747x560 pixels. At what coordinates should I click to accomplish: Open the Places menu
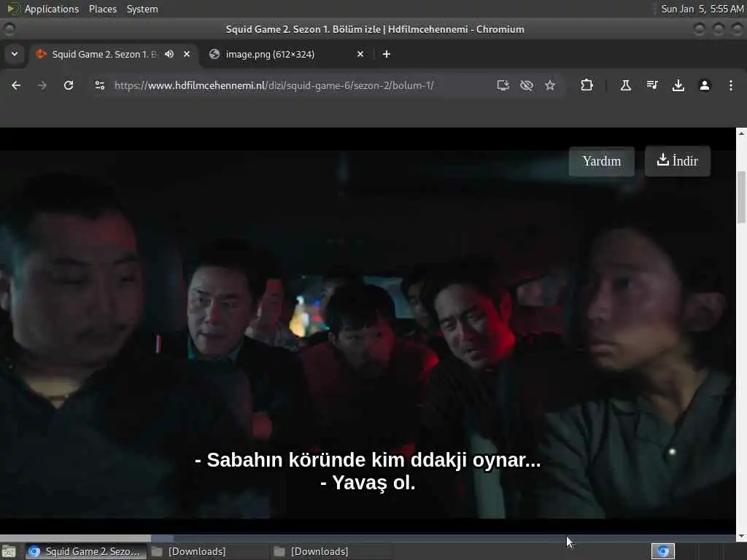click(x=103, y=9)
